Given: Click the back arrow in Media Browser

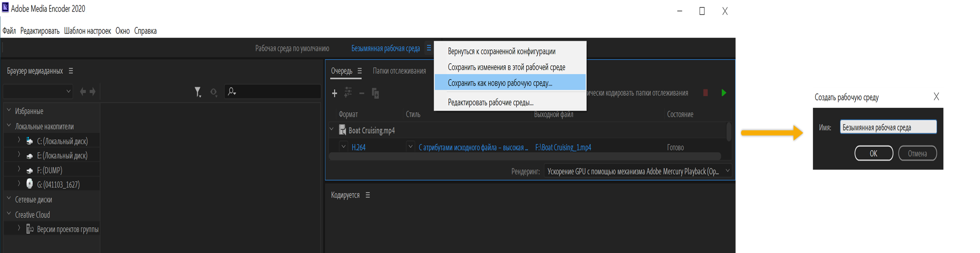Looking at the screenshot, I should 83,92.
